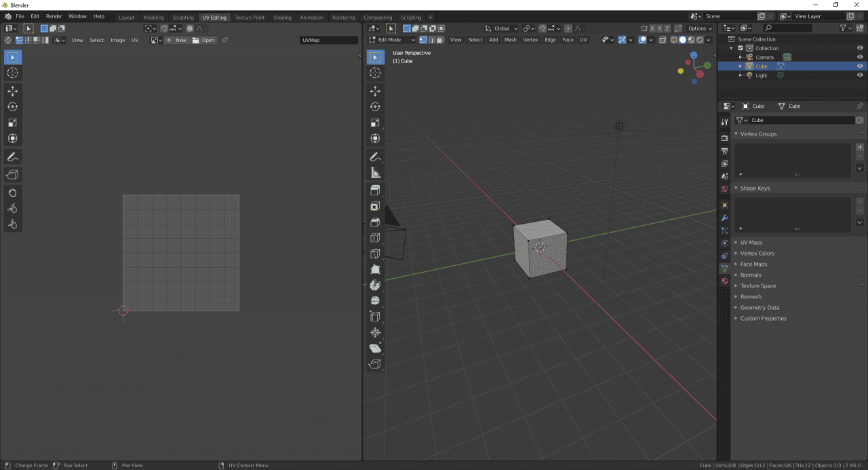Open the Modifier Properties wrench tab
868x470 pixels.
click(724, 218)
